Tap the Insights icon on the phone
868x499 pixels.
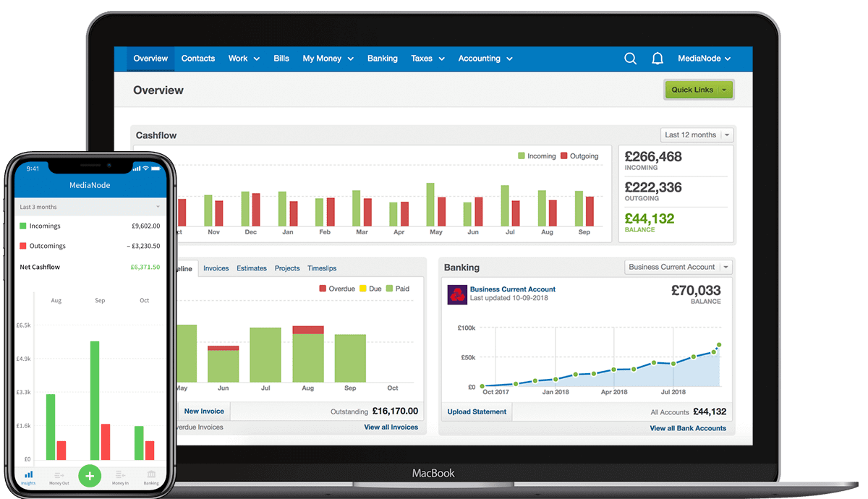click(x=28, y=477)
